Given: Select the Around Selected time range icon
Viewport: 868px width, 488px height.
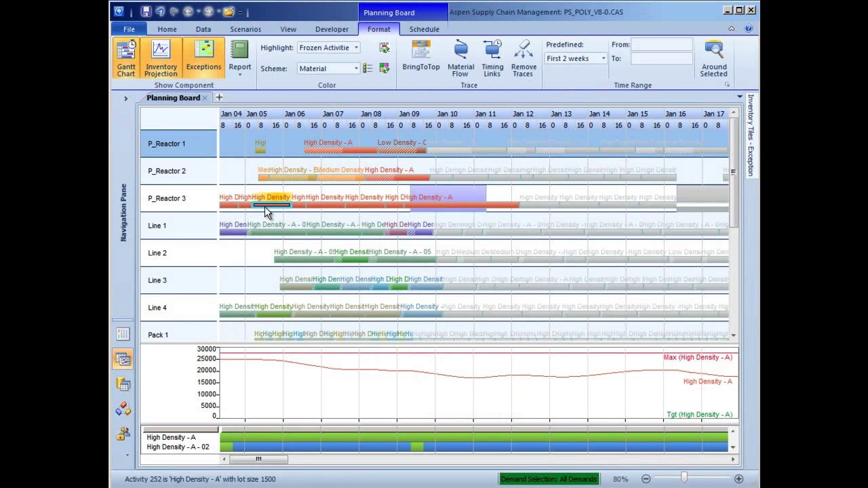Looking at the screenshot, I should (713, 52).
